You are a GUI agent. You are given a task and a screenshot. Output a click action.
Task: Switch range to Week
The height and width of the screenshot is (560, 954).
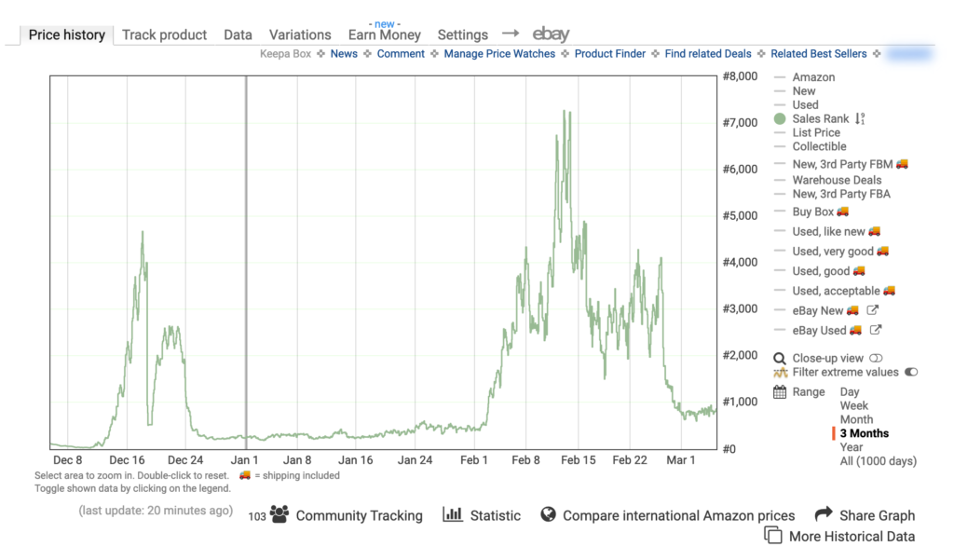coord(853,405)
